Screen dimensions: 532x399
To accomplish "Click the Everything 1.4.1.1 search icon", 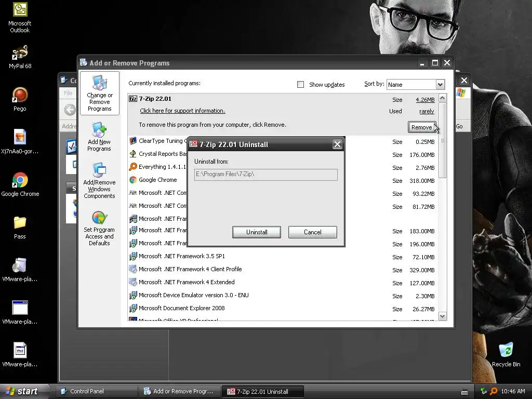I will coord(133,167).
